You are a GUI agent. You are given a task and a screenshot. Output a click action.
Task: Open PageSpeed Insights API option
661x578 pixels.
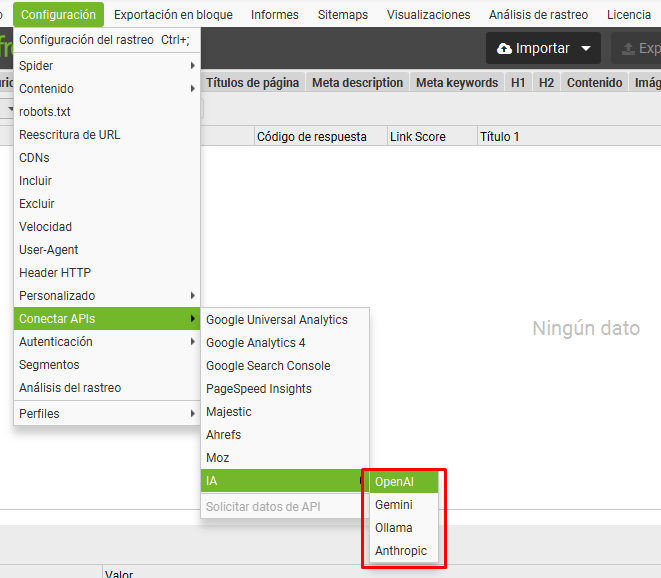(259, 389)
